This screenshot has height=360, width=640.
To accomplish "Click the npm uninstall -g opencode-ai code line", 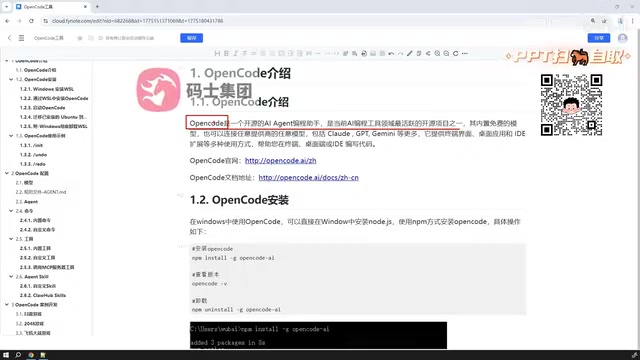I will click(236, 310).
